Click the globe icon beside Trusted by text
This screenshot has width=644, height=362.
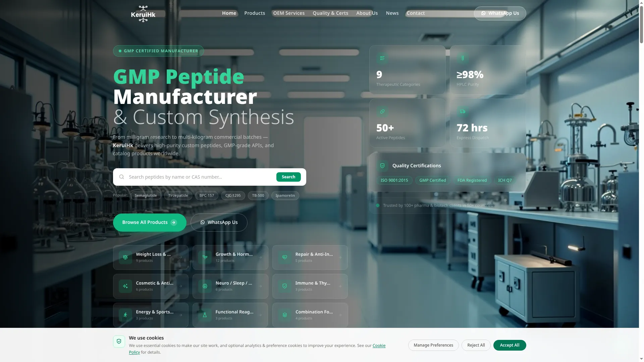click(x=378, y=205)
